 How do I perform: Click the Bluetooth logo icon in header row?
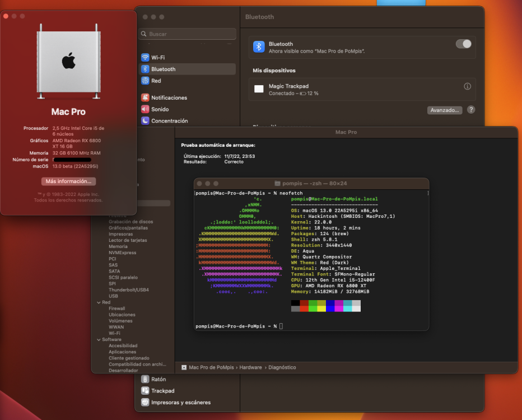259,47
